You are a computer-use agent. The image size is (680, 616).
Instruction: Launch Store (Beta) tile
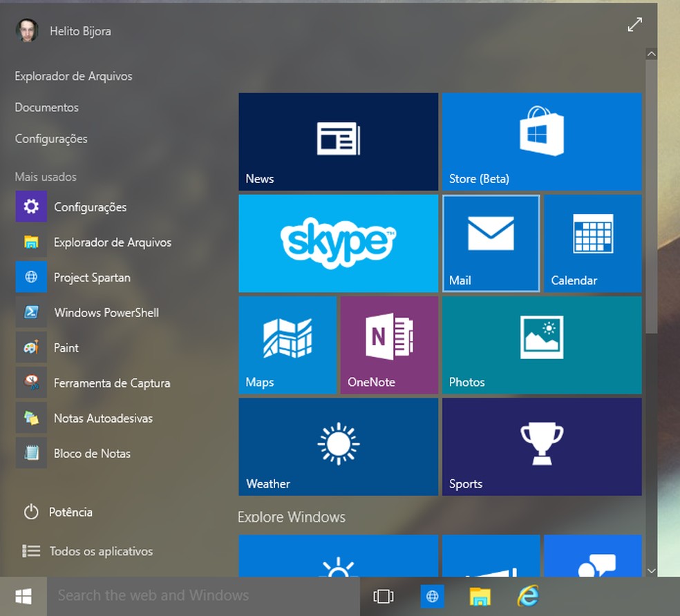click(541, 141)
